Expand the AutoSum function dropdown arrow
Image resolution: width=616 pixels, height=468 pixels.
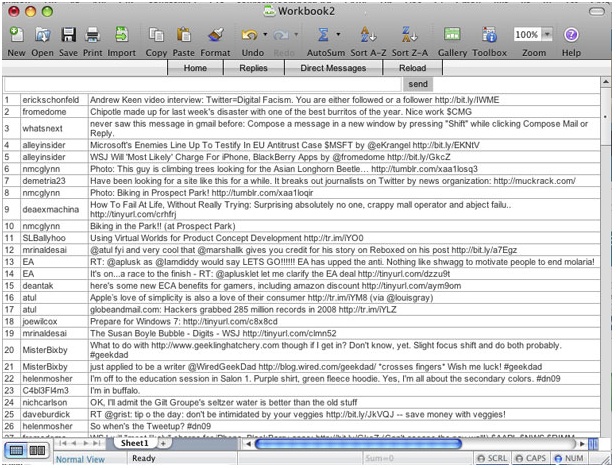click(x=337, y=35)
